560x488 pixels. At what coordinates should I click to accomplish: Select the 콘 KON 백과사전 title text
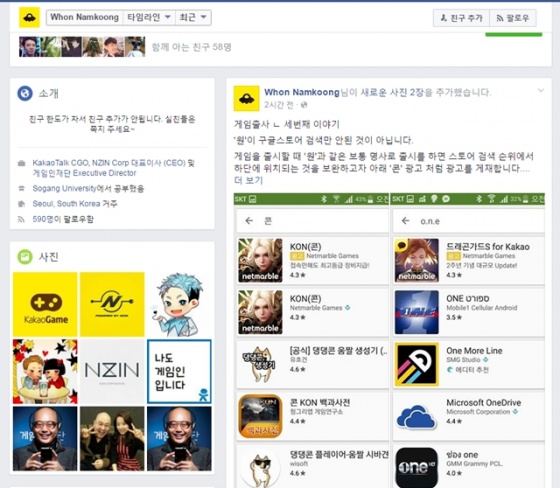coord(320,403)
